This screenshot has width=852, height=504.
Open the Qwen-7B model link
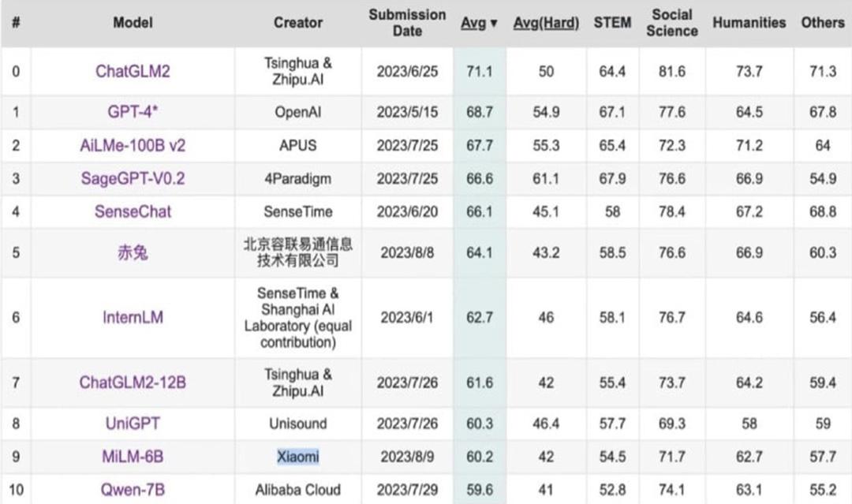133,490
